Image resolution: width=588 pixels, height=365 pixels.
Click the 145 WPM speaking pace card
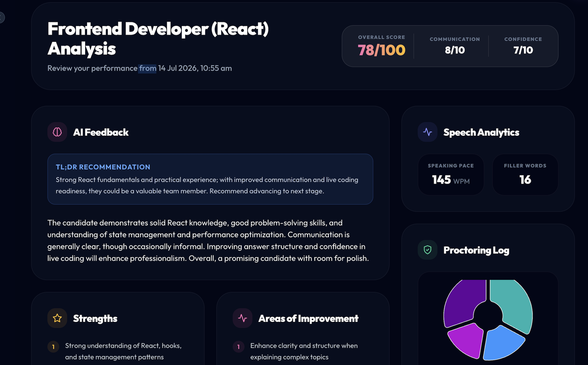click(451, 175)
